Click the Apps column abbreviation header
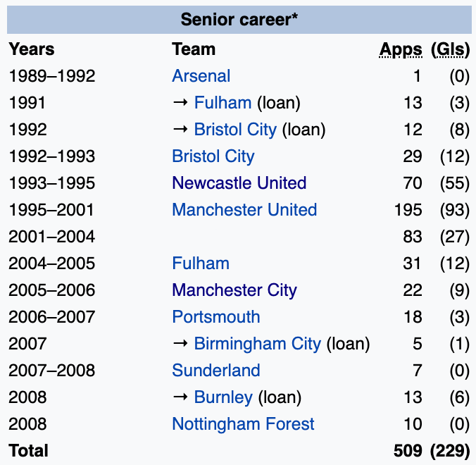 pyautogui.click(x=401, y=49)
